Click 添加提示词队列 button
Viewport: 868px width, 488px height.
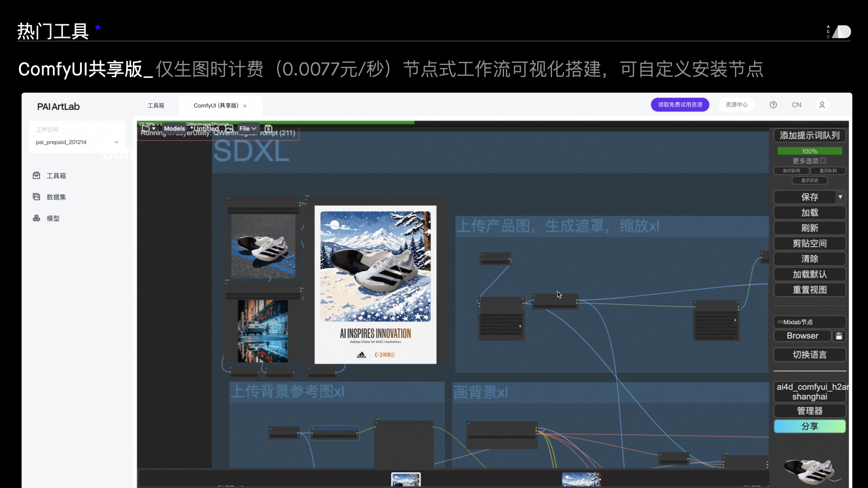click(810, 136)
